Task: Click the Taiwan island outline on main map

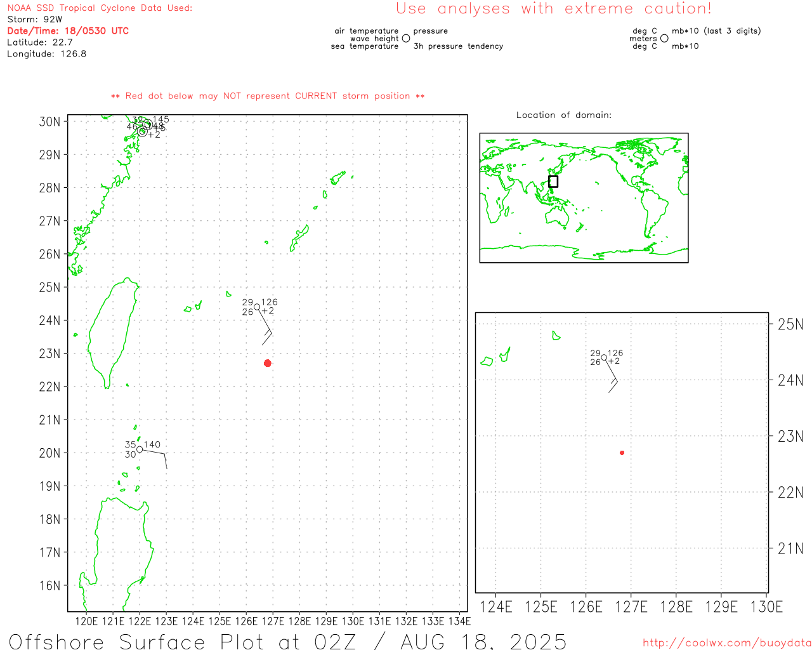Action: [x=113, y=333]
